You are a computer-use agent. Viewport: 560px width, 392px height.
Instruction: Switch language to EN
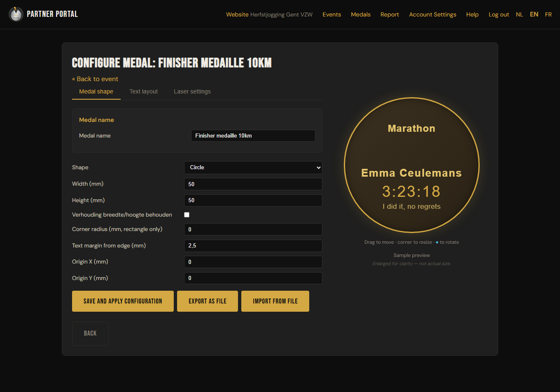click(534, 14)
